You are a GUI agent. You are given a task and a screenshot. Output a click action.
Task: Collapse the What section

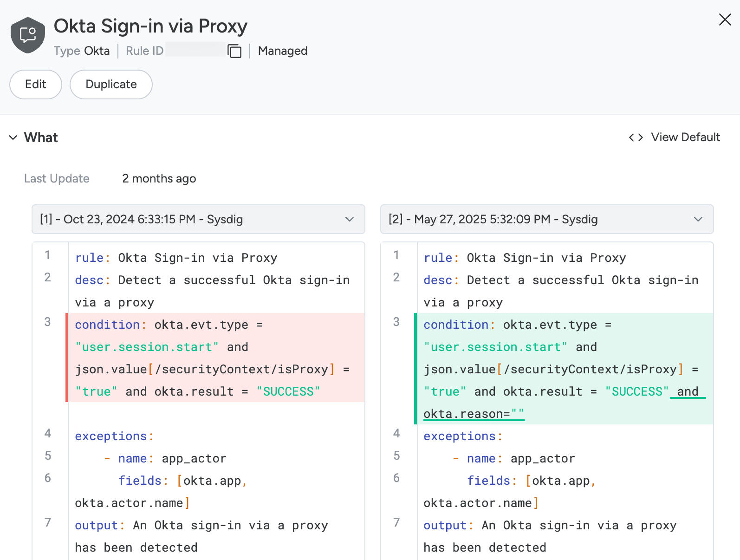click(13, 137)
